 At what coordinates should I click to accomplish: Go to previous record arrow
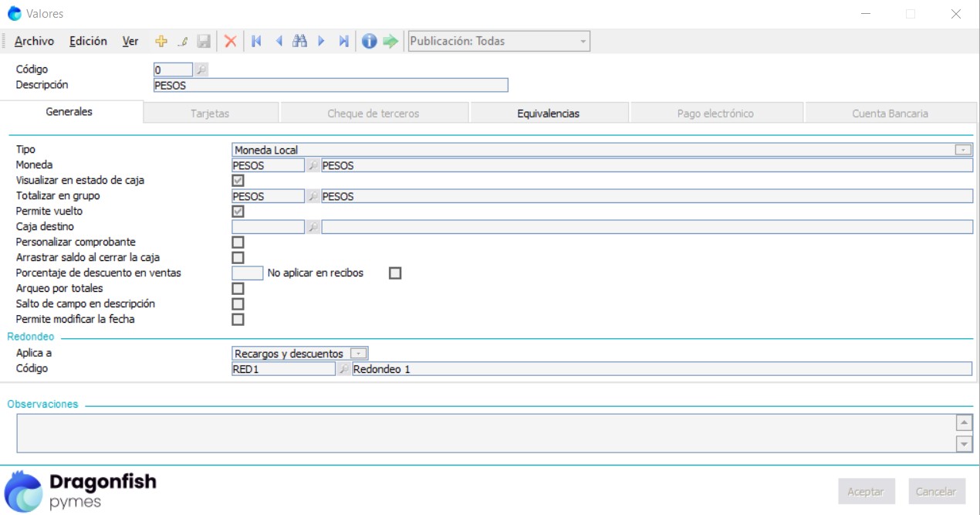[x=279, y=42]
